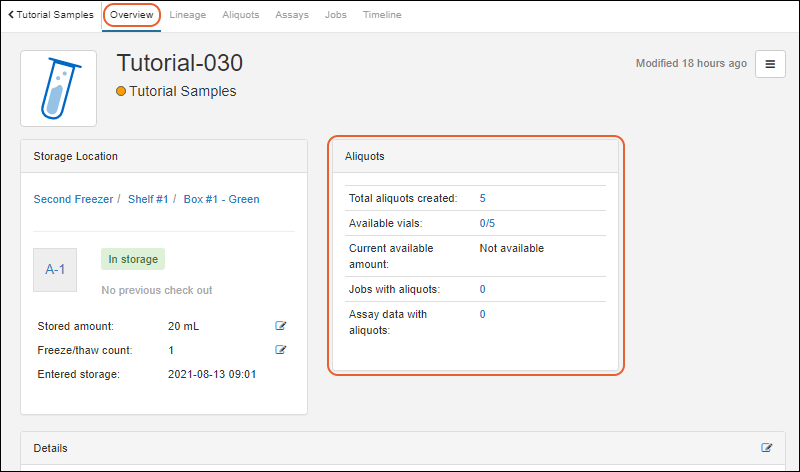Click the A-1 storage position tile
This screenshot has width=800, height=472.
(x=55, y=270)
